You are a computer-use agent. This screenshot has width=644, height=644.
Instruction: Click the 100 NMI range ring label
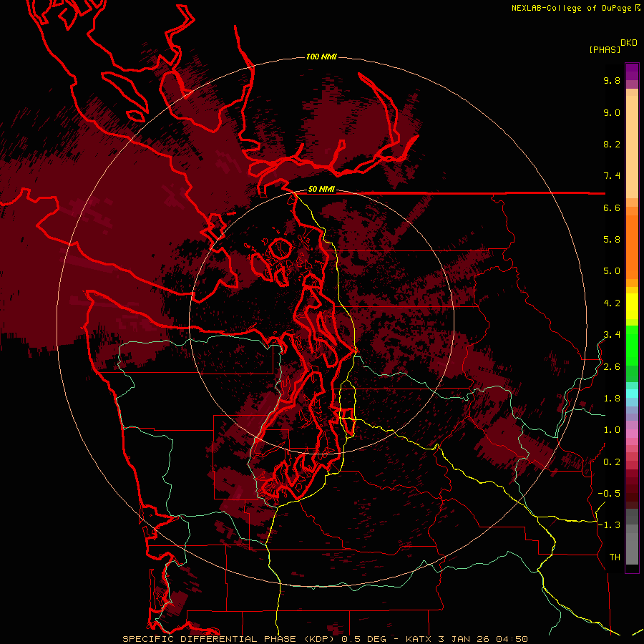click(321, 57)
